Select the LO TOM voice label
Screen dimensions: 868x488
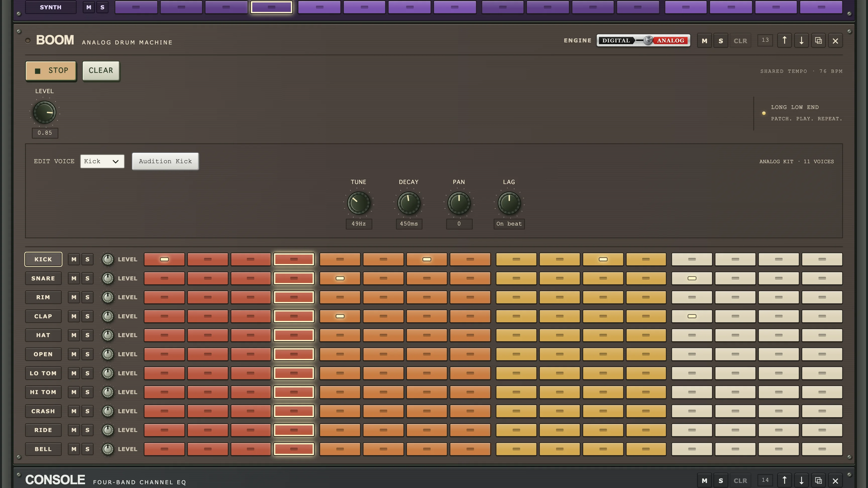click(43, 373)
